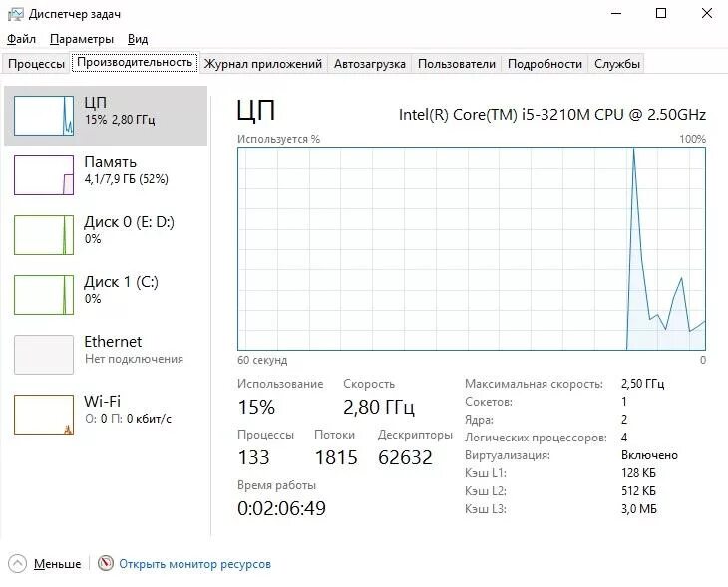Viewport: 728px width, 587px height.
Task: Select Диск 0 (E: D:) label
Action: (x=129, y=222)
